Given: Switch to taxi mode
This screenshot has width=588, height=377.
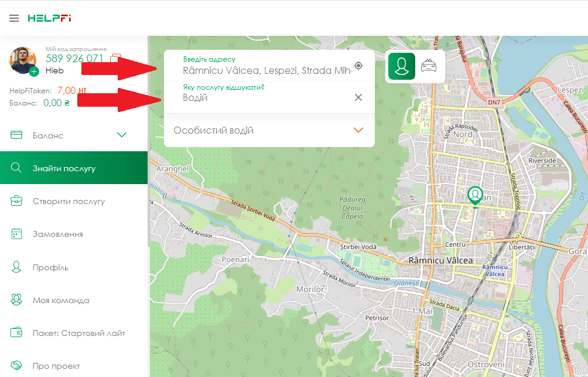Looking at the screenshot, I should (429, 66).
